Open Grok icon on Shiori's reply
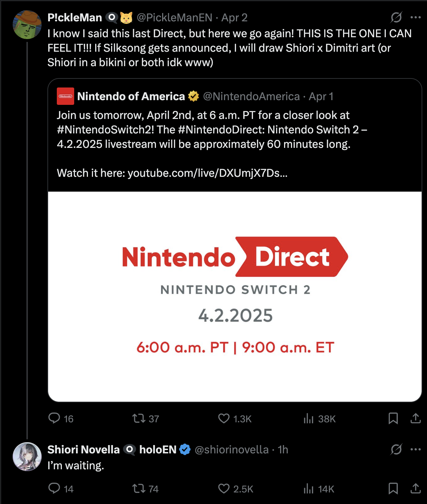 click(396, 449)
